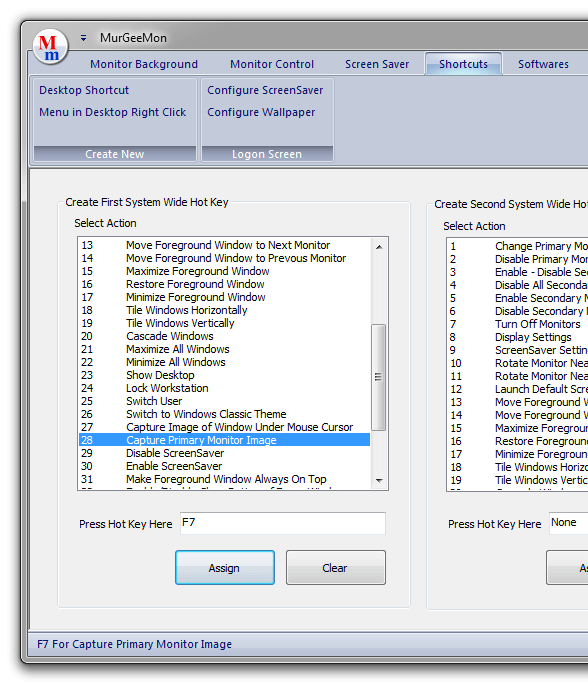The width and height of the screenshot is (588, 684).
Task: Select row 17 Minimize Foreground in second list
Action: [x=518, y=455]
